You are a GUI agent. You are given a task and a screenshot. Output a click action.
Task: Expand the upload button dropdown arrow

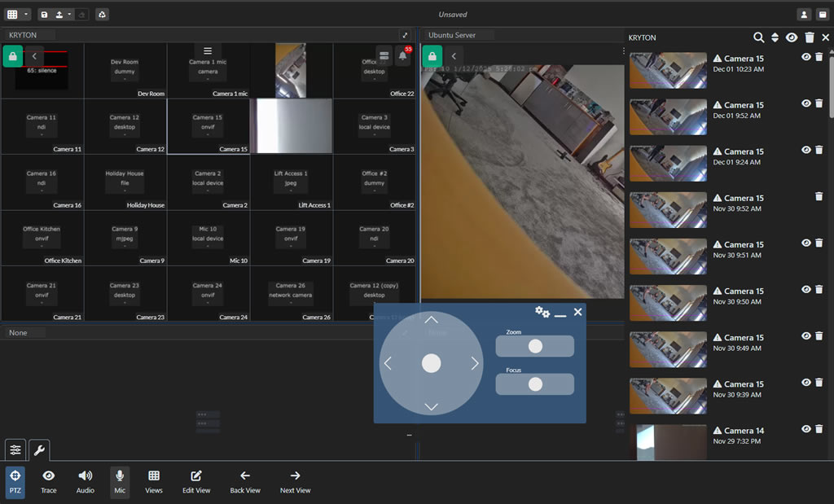(x=68, y=14)
